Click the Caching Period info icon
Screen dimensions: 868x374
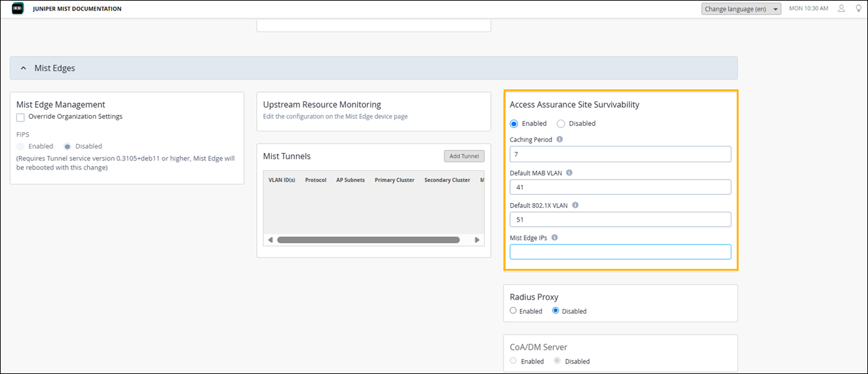click(559, 139)
